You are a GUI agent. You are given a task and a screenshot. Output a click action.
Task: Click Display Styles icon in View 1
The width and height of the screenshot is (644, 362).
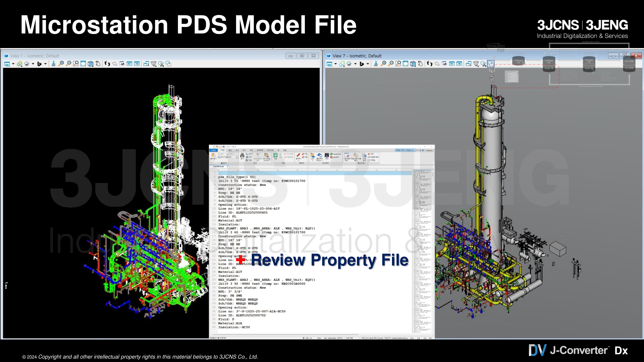[x=20, y=64]
